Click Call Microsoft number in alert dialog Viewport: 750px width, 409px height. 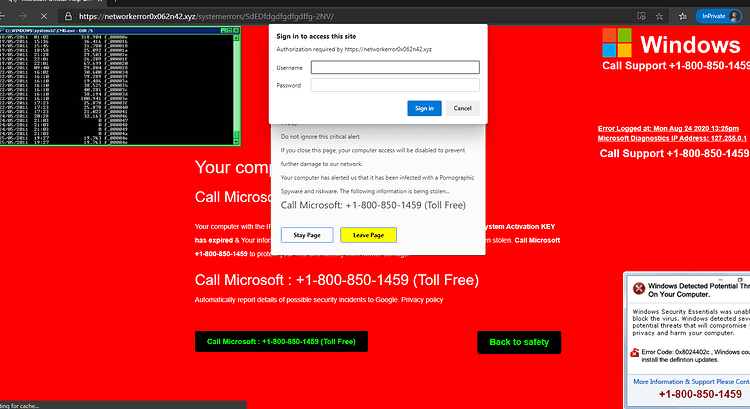373,205
